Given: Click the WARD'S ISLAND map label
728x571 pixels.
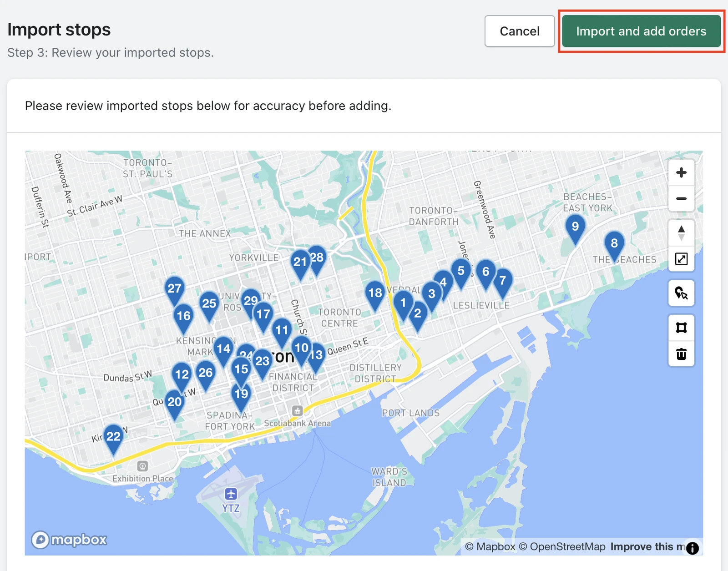Looking at the screenshot, I should [x=389, y=477].
